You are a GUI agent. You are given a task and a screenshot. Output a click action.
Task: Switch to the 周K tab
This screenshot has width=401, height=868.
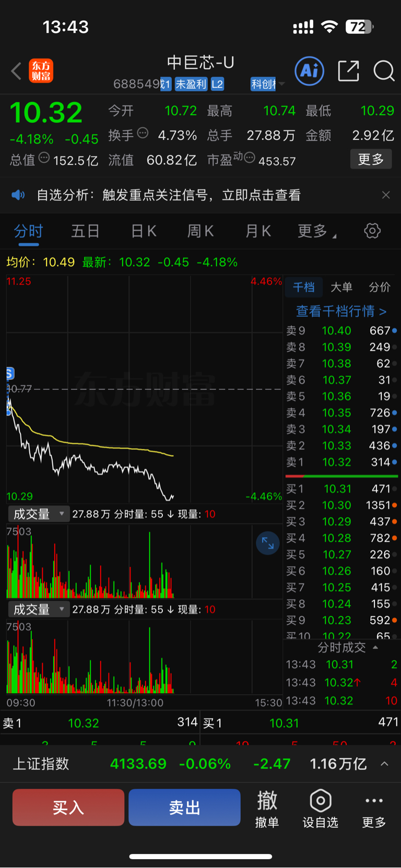pyautogui.click(x=200, y=231)
